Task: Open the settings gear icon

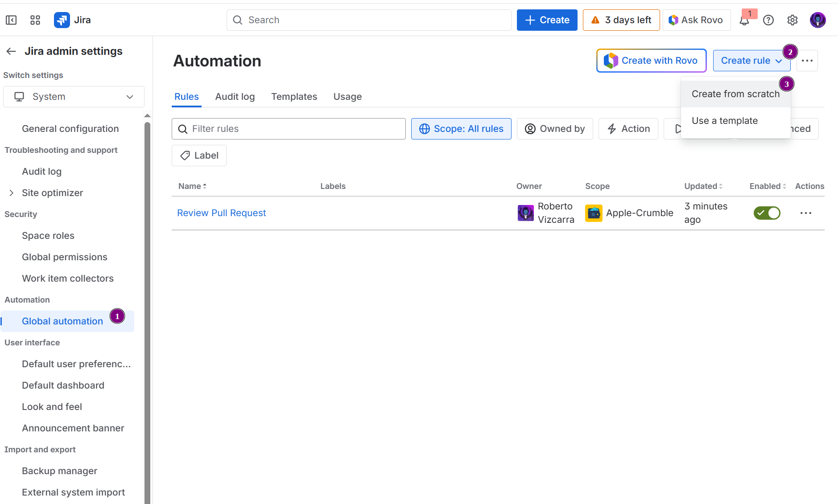Action: click(793, 20)
